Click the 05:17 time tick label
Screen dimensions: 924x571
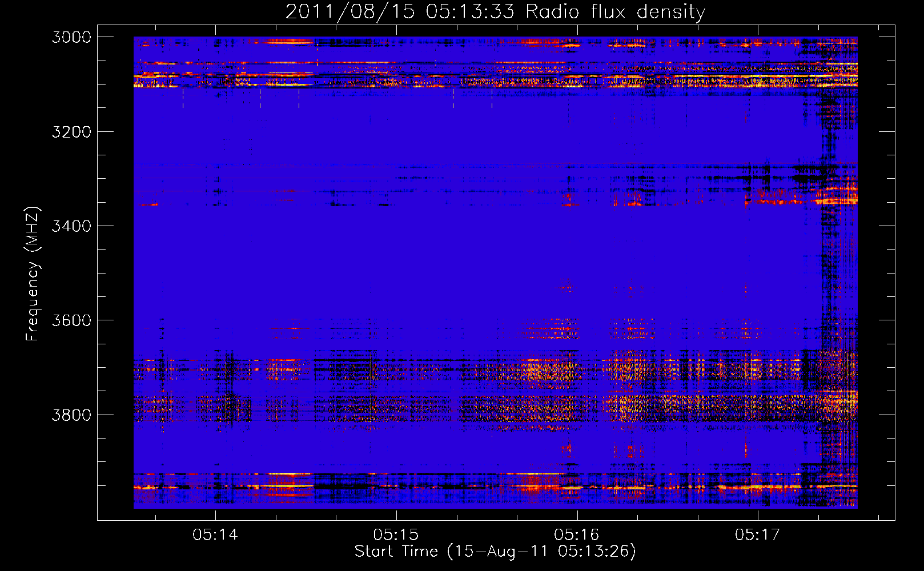click(757, 534)
